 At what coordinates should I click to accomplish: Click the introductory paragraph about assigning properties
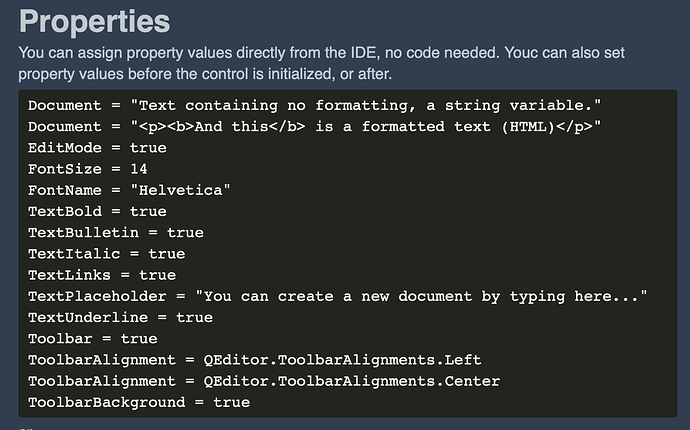[322, 63]
